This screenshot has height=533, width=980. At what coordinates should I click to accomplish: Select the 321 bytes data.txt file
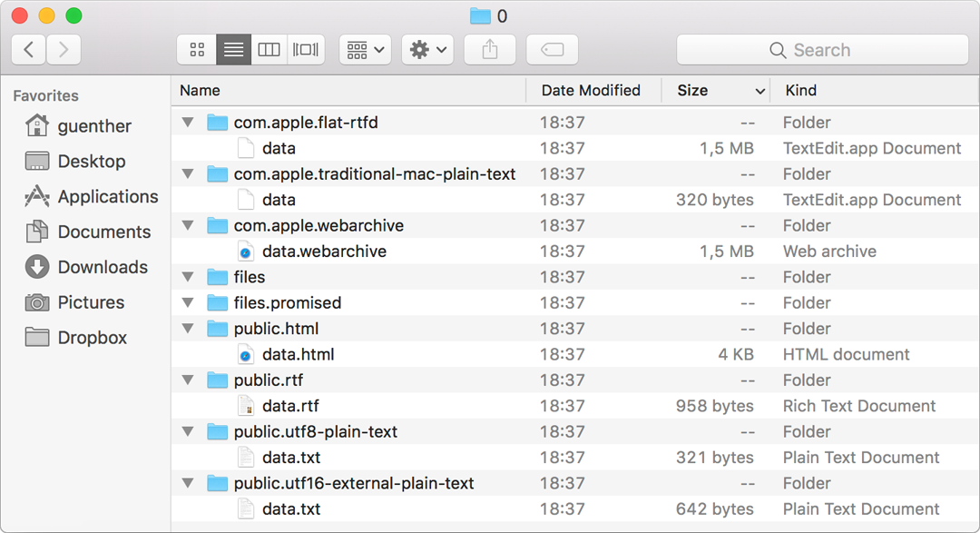pos(575,458)
